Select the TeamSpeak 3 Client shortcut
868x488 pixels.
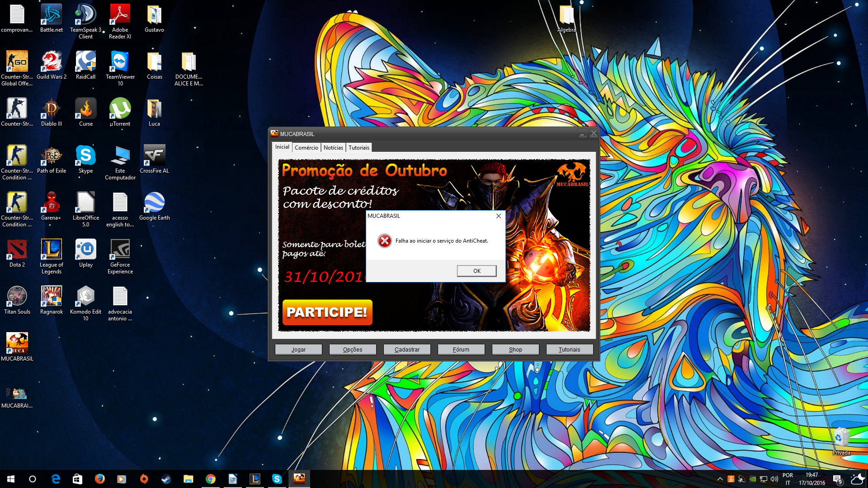(x=85, y=18)
